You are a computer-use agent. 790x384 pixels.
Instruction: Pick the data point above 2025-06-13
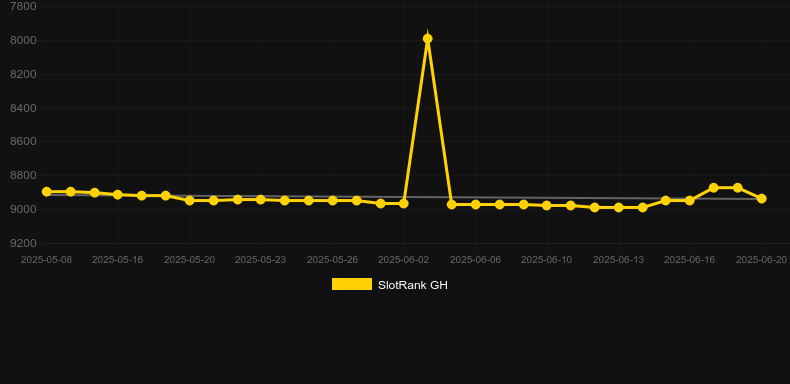[619, 208]
